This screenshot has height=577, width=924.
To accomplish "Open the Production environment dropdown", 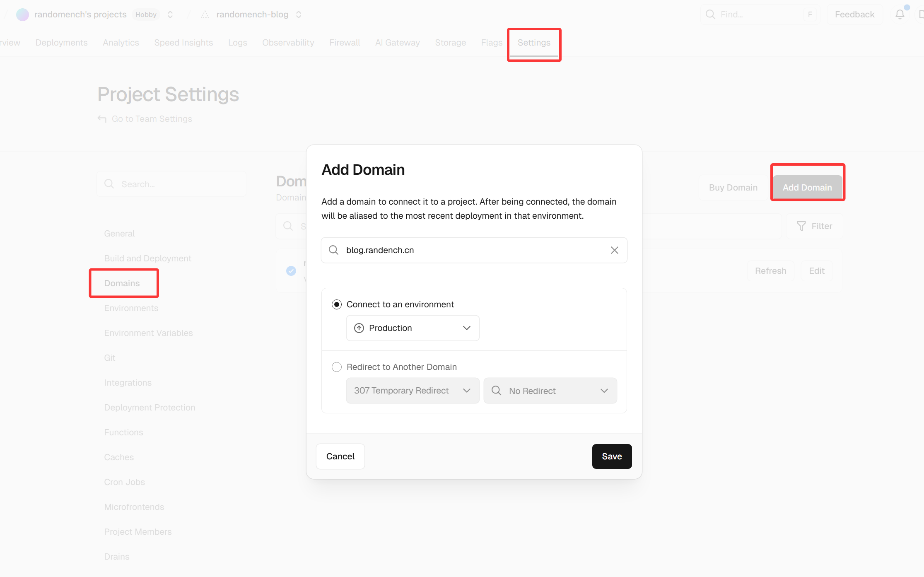I will tap(413, 328).
